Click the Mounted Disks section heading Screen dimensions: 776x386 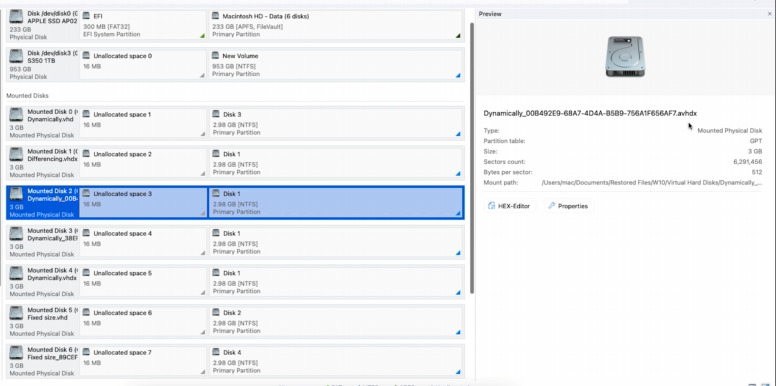tap(27, 96)
